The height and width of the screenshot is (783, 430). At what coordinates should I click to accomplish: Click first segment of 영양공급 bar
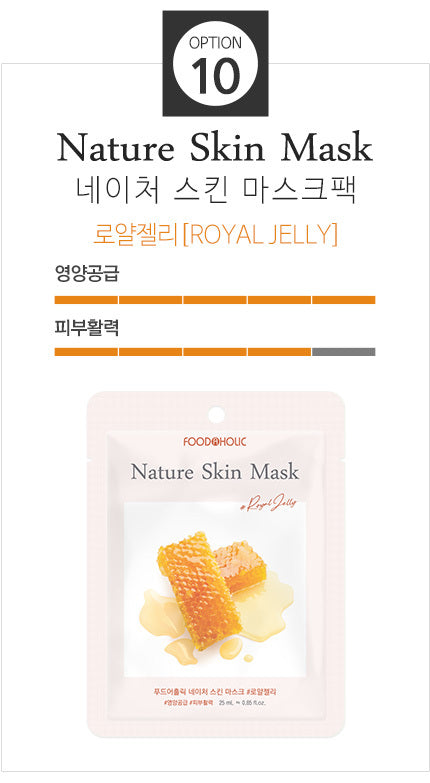coord(86,300)
